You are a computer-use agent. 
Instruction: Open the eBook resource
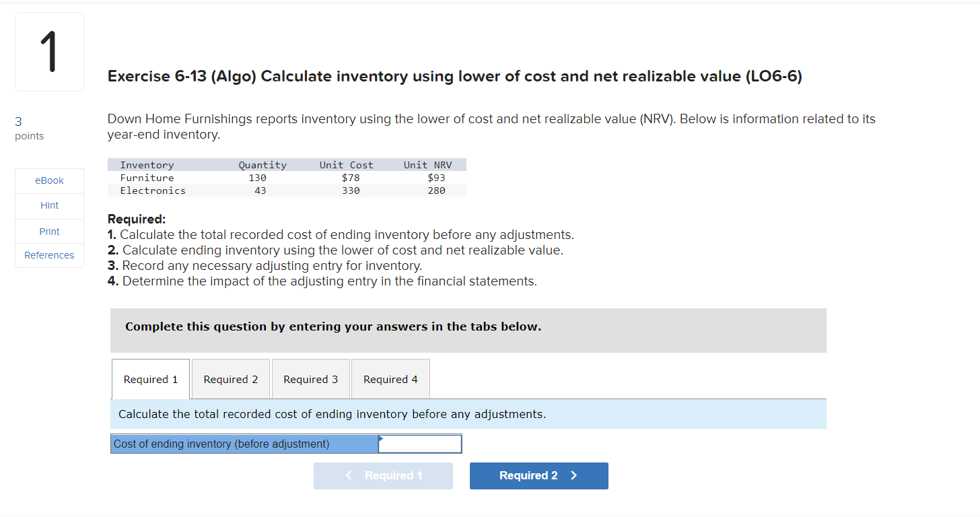[48, 180]
